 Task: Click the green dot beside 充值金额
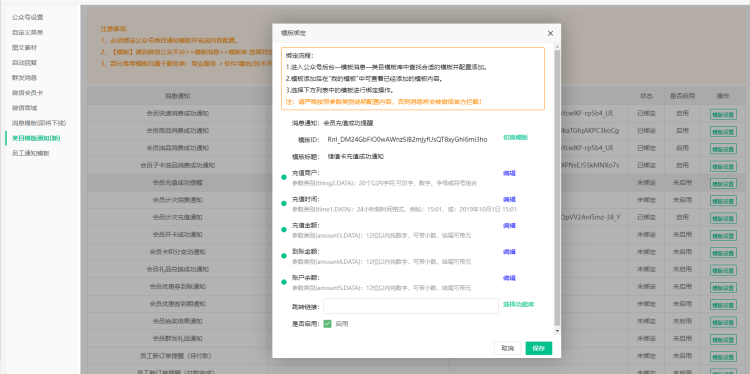tap(284, 230)
